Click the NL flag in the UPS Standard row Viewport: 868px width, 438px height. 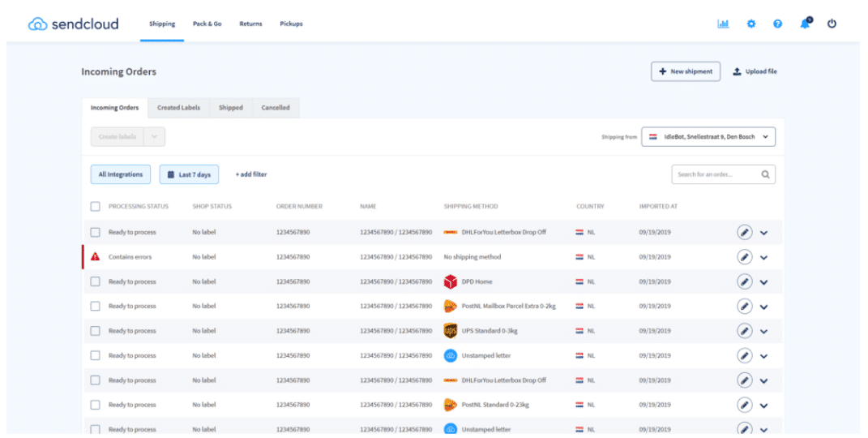[579, 331]
